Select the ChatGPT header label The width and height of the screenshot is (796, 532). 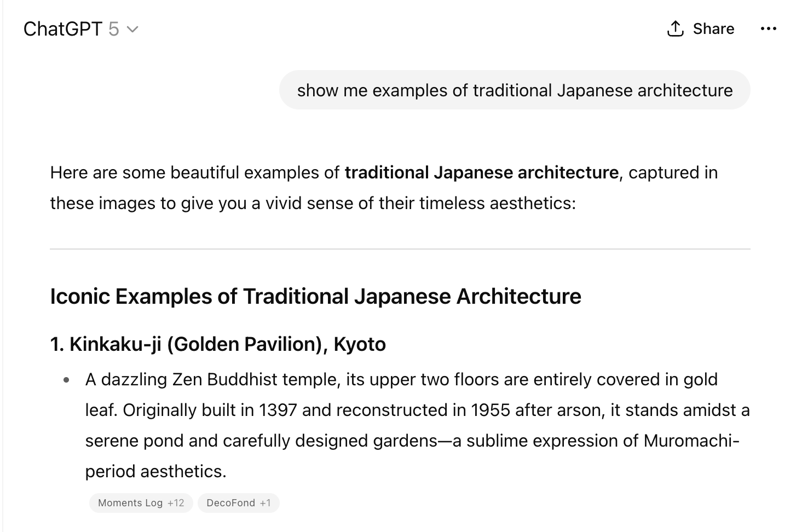(62, 29)
